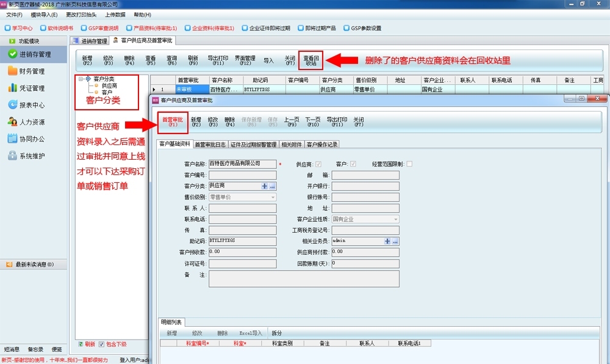
Task: Click into 备注 text area
Action: coord(304,279)
